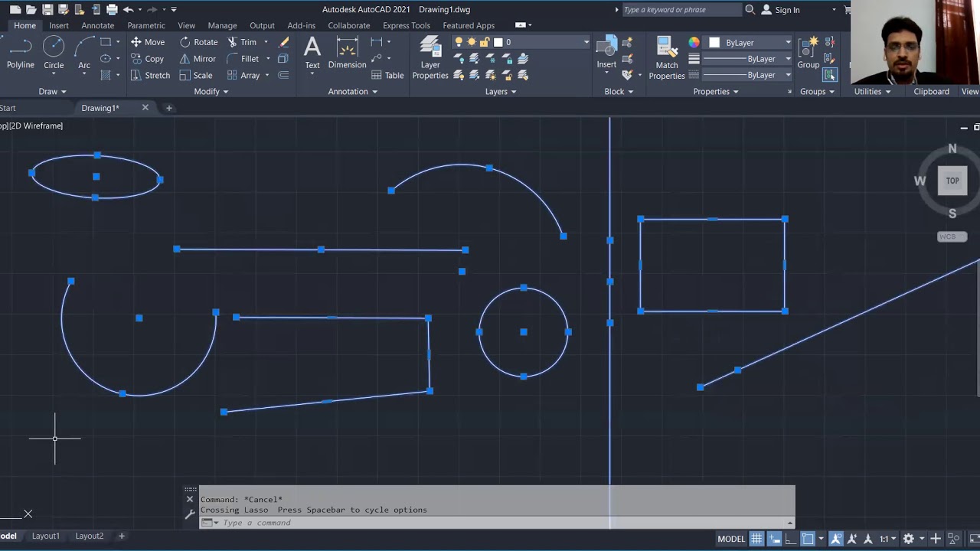980x551 pixels.
Task: Click MODEL space button in status bar
Action: pyautogui.click(x=731, y=539)
